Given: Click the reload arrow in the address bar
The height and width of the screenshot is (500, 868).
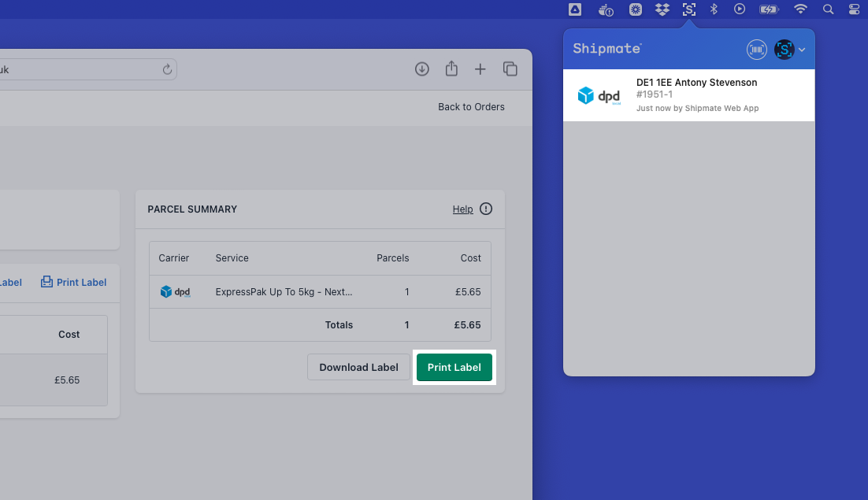Looking at the screenshot, I should pyautogui.click(x=167, y=69).
